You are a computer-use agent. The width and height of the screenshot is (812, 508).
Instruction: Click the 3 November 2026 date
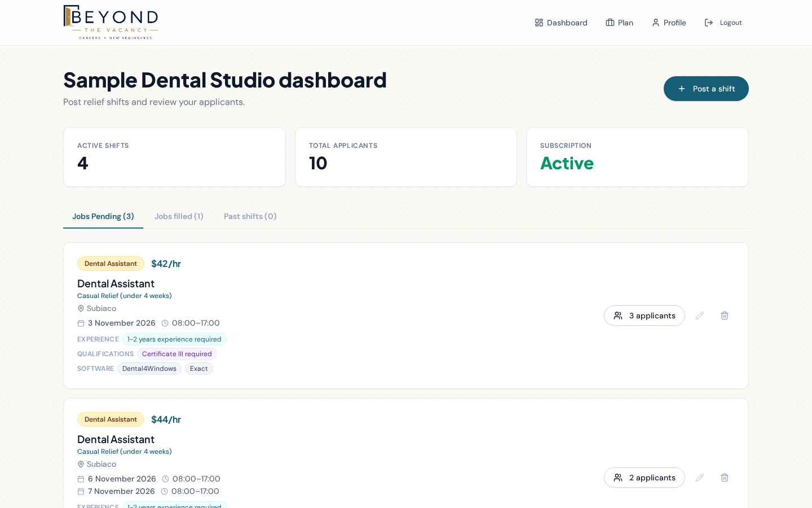122,323
